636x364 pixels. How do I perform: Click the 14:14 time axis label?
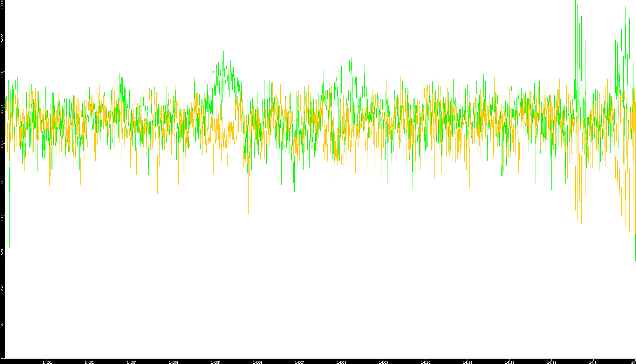[594, 362]
